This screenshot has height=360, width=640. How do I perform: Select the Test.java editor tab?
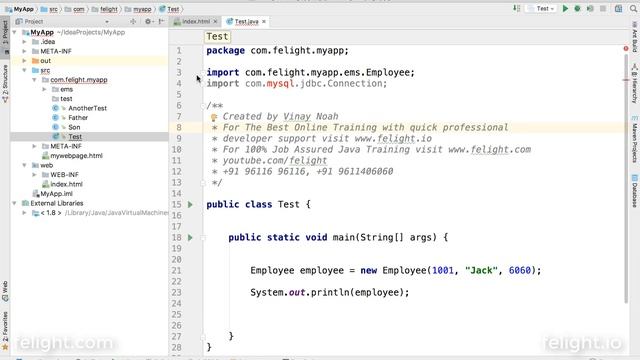tap(247, 21)
